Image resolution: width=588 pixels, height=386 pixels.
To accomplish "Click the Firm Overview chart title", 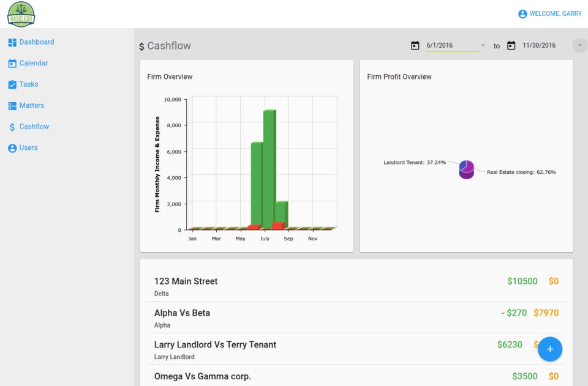I will point(170,76).
